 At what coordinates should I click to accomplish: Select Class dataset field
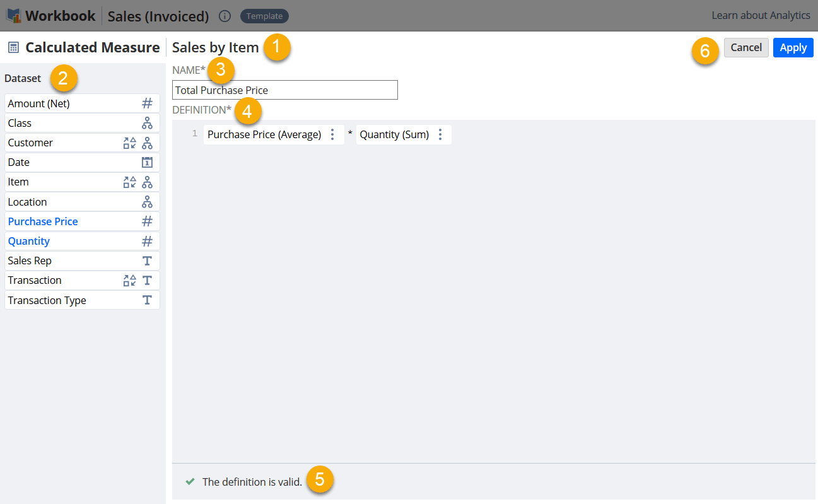(x=82, y=123)
